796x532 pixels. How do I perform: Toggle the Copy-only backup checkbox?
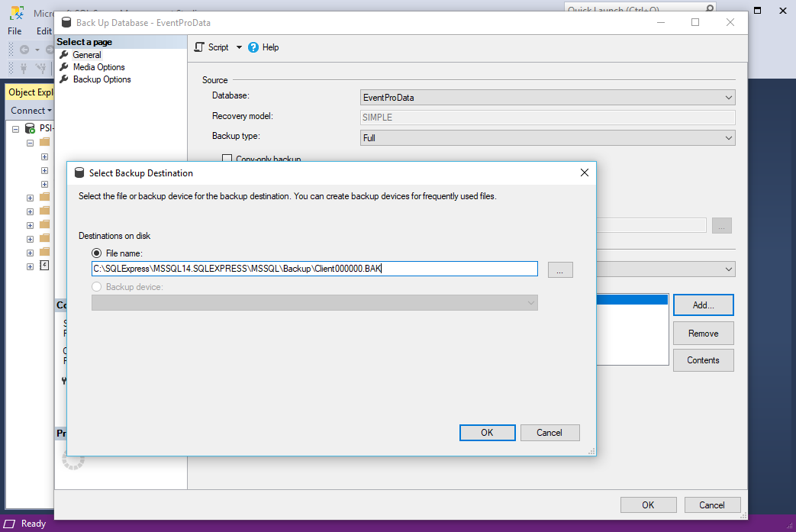click(227, 159)
